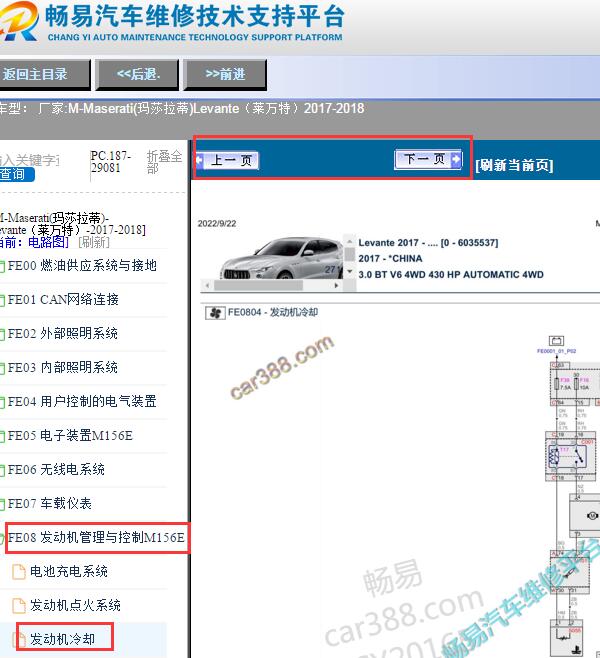The image size is (600, 658).
Task: Click the FE0001_01_P02 reference in the diagram
Action: [x=556, y=351]
